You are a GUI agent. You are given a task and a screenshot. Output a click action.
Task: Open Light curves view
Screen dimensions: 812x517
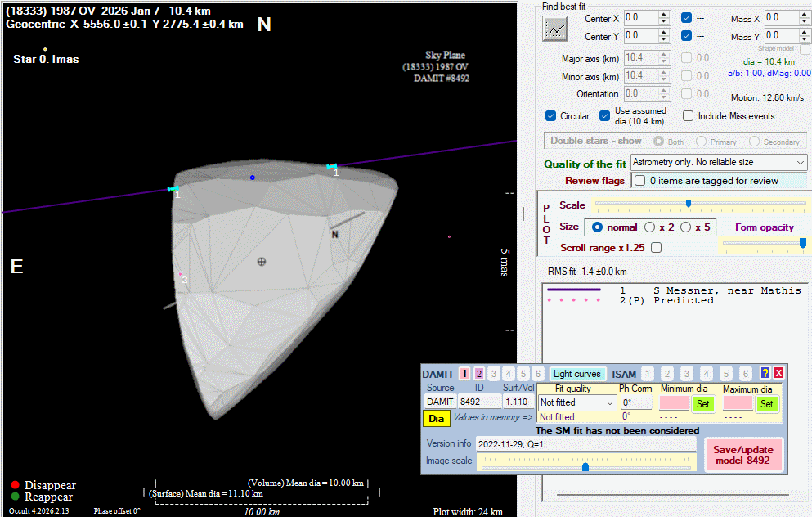(x=577, y=374)
